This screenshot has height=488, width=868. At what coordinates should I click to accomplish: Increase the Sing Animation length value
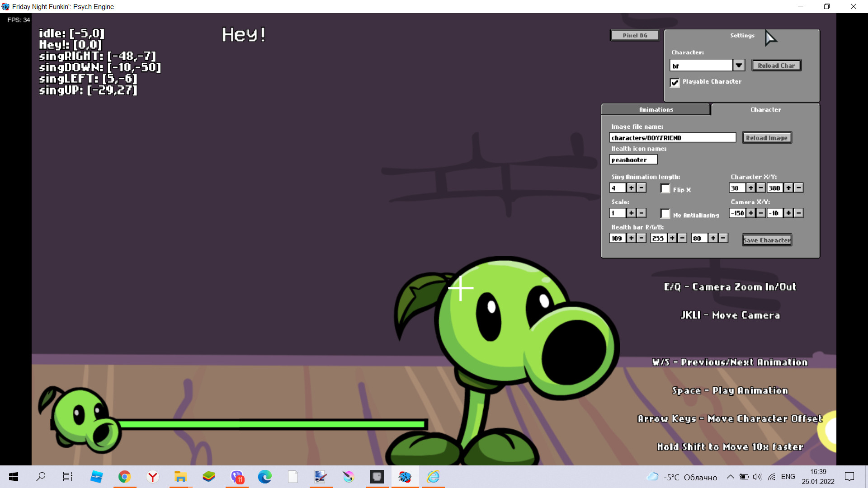632,188
